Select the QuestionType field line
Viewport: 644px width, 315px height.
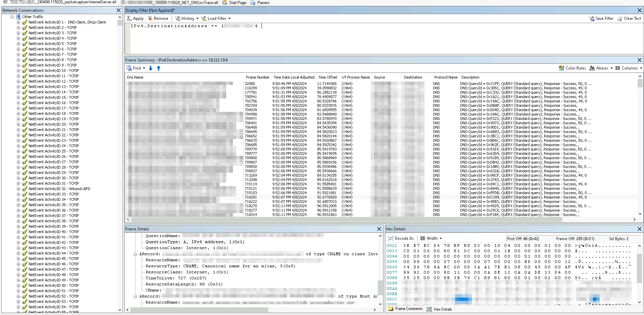195,242
